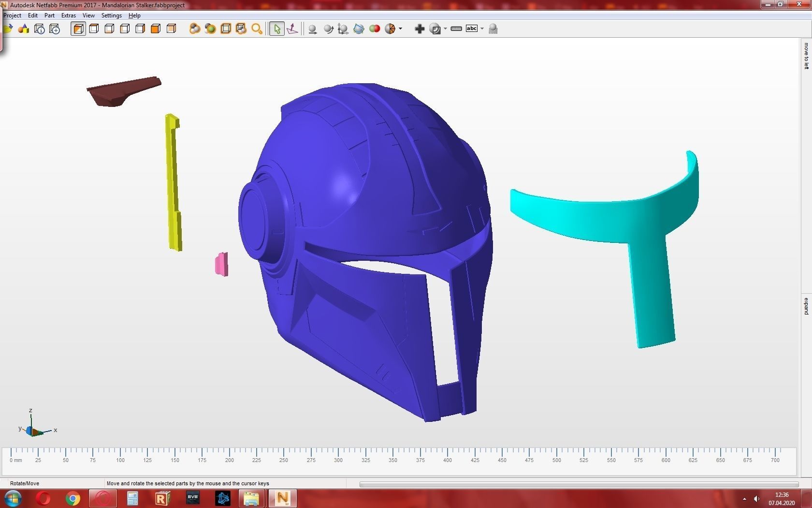
Task: Open dropdown beside the grey sphere-with-square icon
Action: [445, 29]
